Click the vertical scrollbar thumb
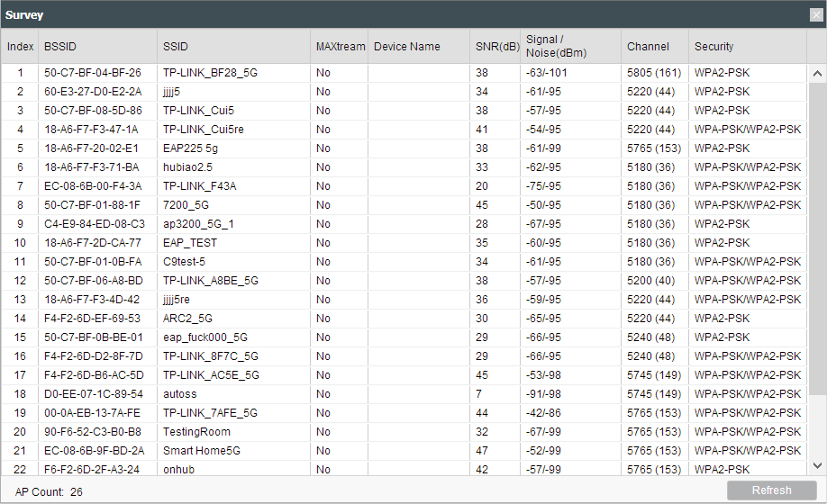The image size is (827, 504). [x=817, y=238]
